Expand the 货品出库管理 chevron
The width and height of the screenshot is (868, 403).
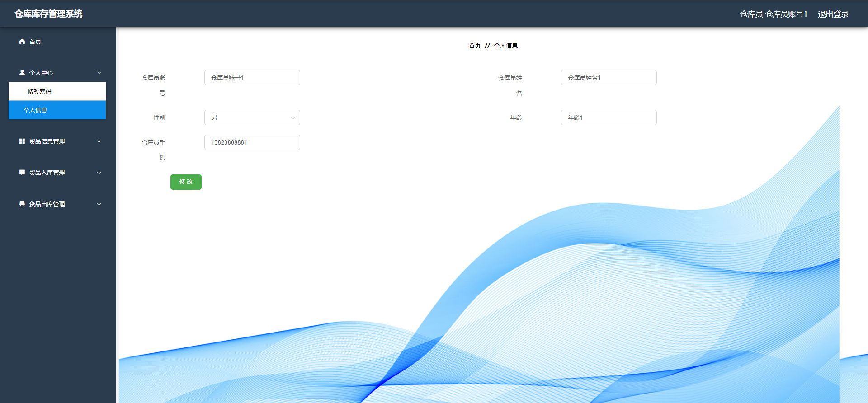[x=99, y=204]
